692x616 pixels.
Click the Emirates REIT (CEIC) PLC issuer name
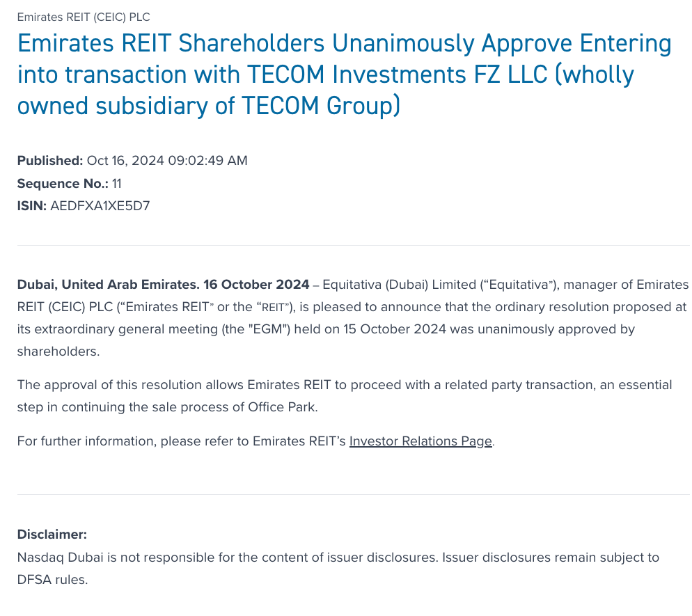pos(83,17)
